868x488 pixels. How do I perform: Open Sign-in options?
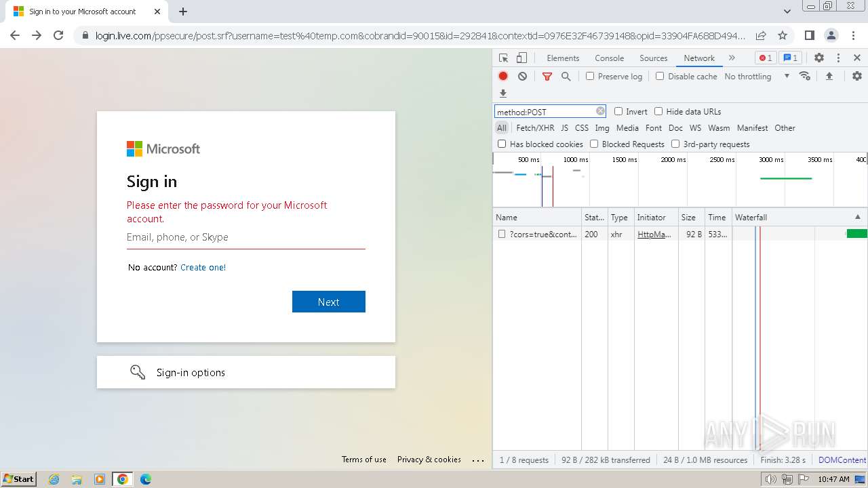click(x=246, y=372)
